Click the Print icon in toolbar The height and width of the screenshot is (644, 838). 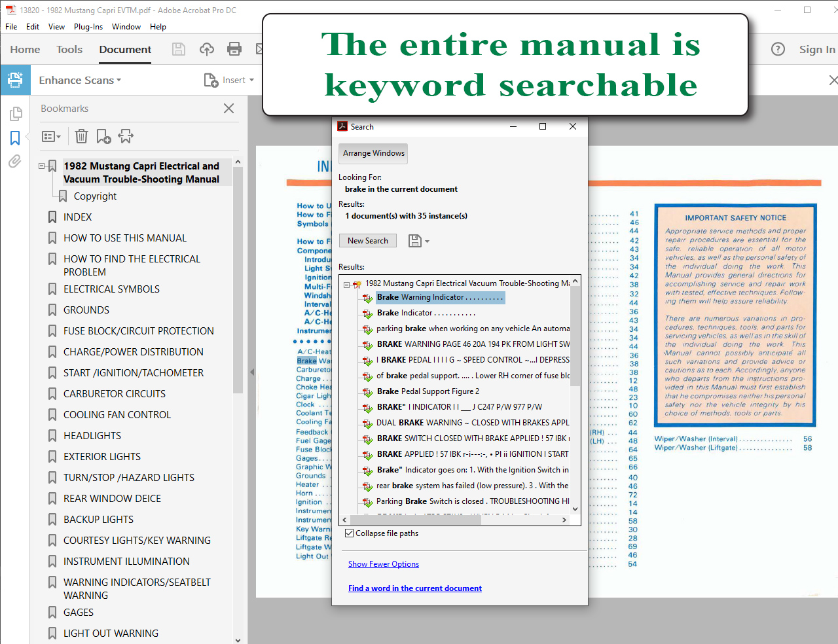click(234, 49)
